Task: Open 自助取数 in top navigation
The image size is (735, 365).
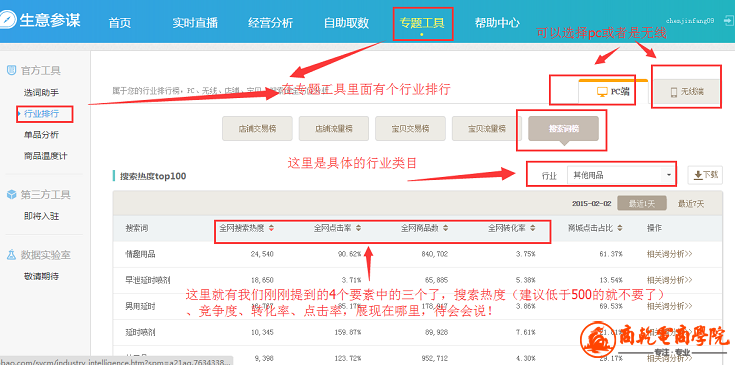Action: (346, 22)
